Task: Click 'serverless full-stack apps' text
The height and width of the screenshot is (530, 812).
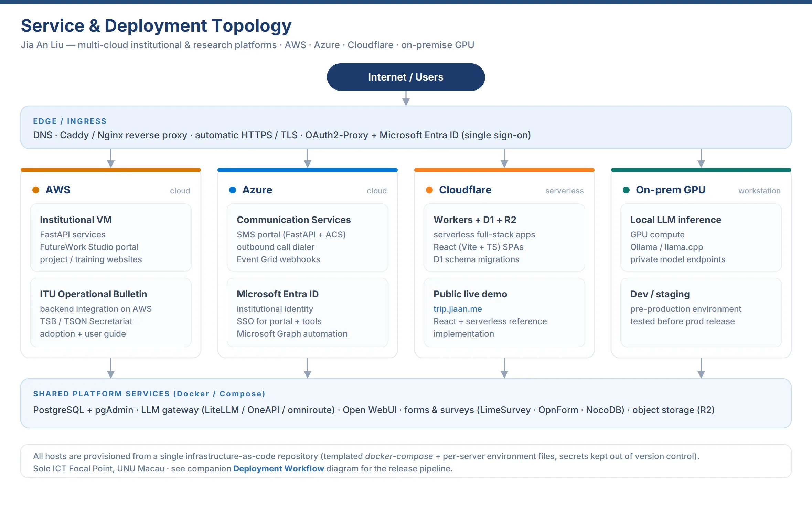Action: [x=484, y=235]
